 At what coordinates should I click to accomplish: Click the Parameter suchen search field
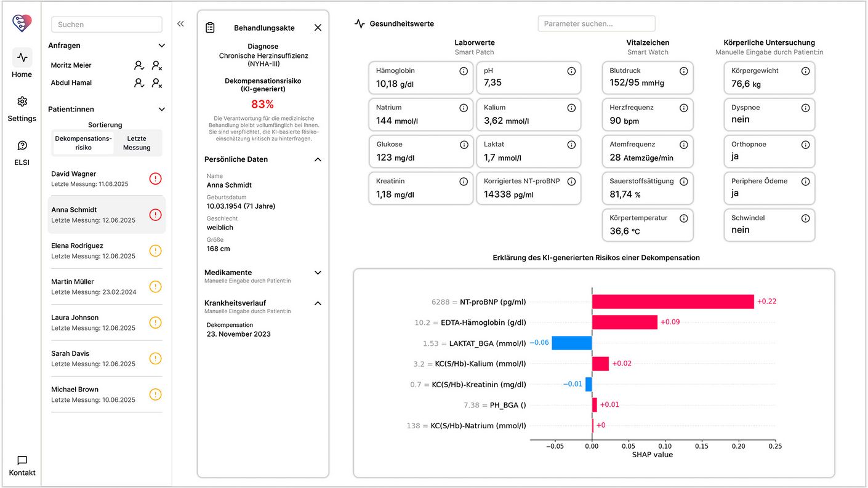coord(596,24)
